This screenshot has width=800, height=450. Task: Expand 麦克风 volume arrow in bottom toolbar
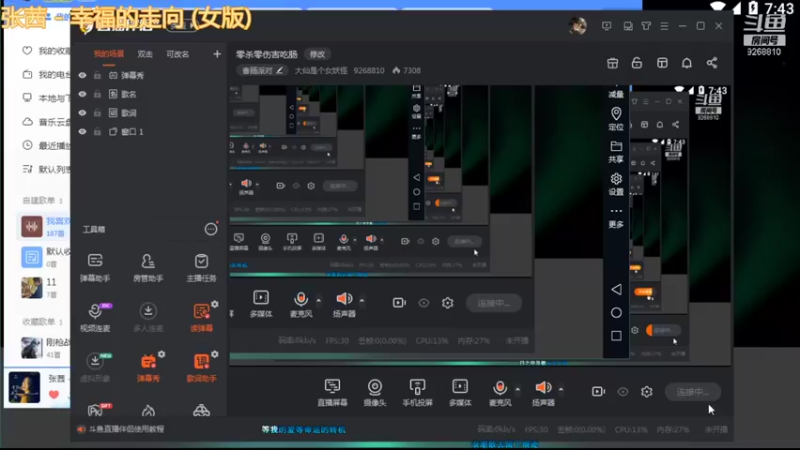coord(517,389)
